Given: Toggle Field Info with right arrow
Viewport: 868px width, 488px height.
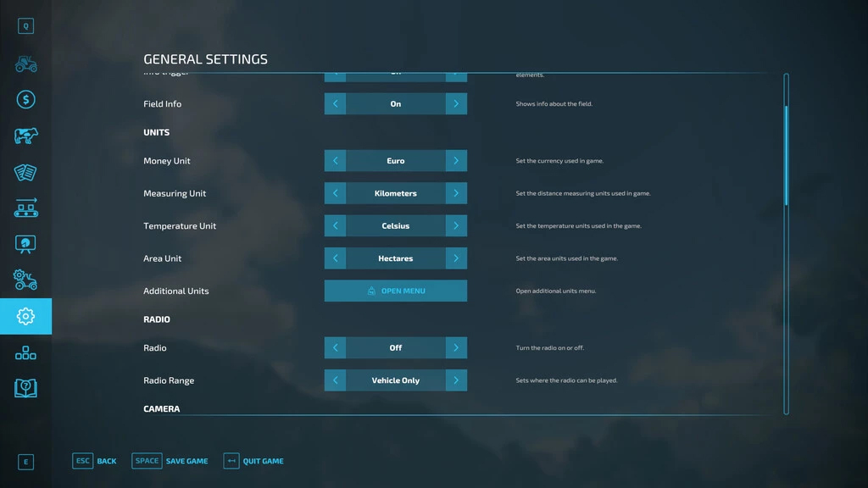Looking at the screenshot, I should click(x=456, y=104).
